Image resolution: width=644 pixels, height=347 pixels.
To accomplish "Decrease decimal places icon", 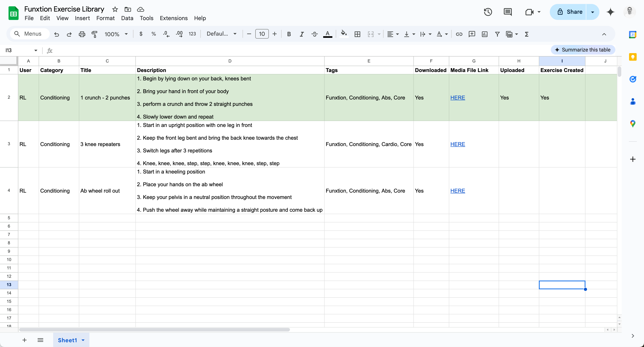I will [166, 34].
